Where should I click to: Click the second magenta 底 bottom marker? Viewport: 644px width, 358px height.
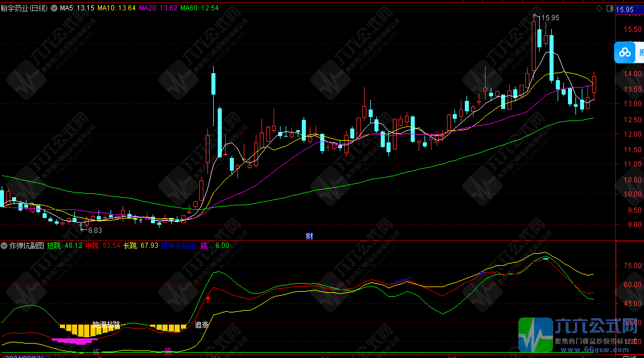[x=168, y=351]
